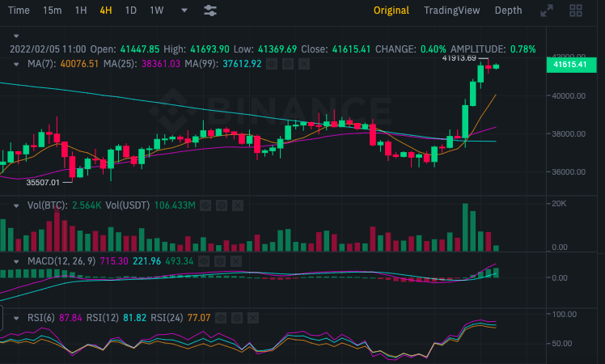Click the tallest green volume bar
Screen dimensions: 605x364
coord(465,227)
